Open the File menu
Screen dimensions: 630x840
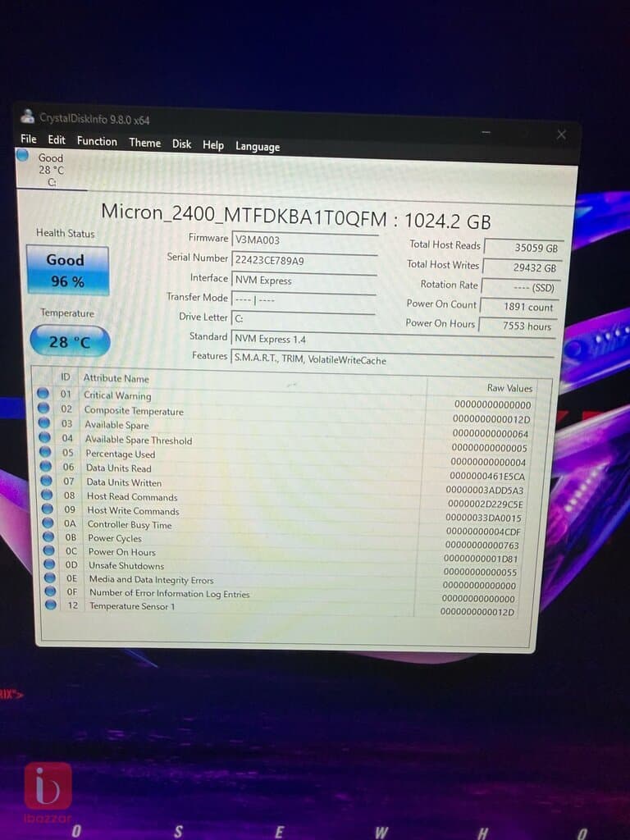pos(29,139)
